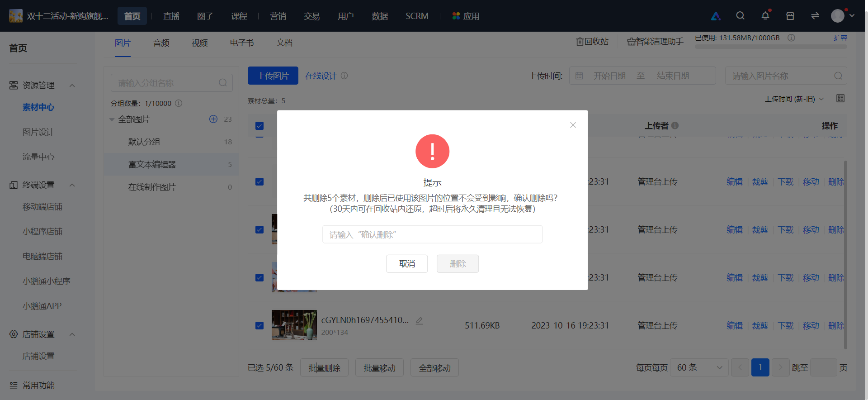Focus the 确认删除 input field

click(x=432, y=234)
